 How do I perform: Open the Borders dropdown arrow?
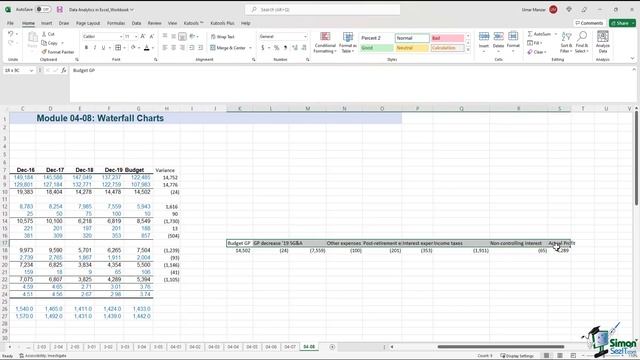click(124, 48)
